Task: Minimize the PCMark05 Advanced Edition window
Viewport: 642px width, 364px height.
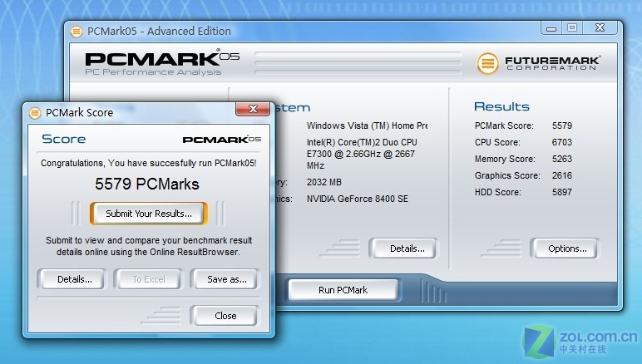Action: click(551, 28)
